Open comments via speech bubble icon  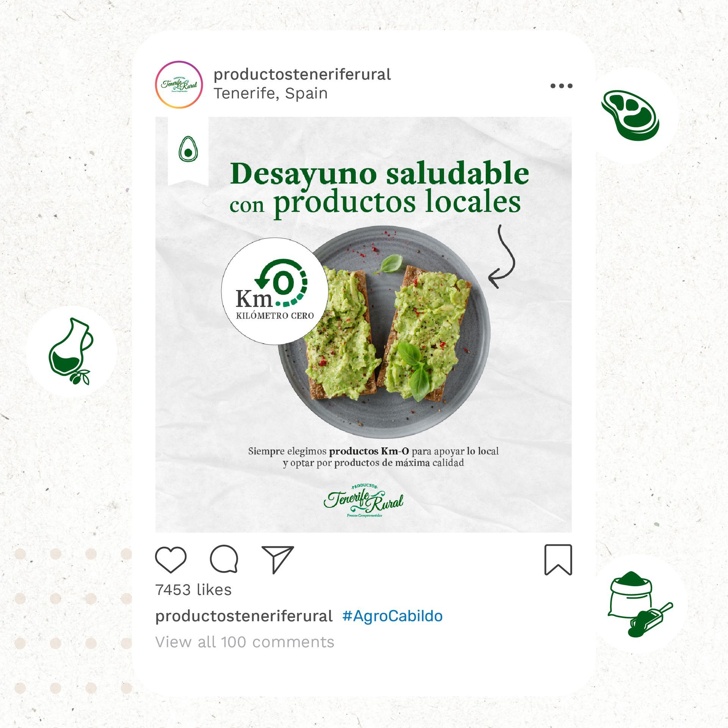point(224,559)
